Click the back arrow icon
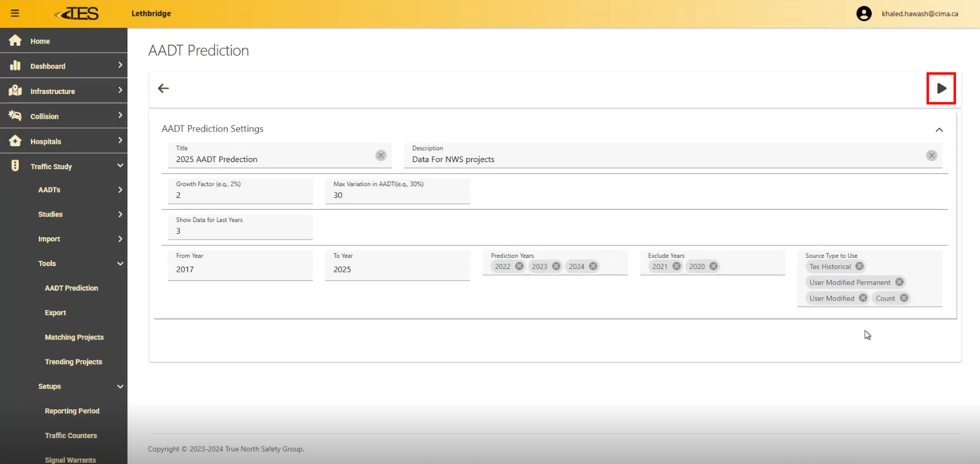The image size is (980, 464). point(163,88)
